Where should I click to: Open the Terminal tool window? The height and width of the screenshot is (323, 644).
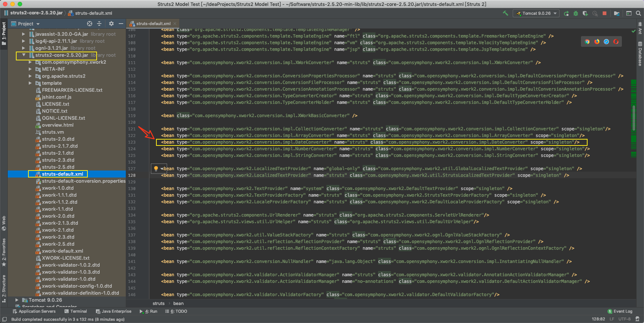pos(76,312)
